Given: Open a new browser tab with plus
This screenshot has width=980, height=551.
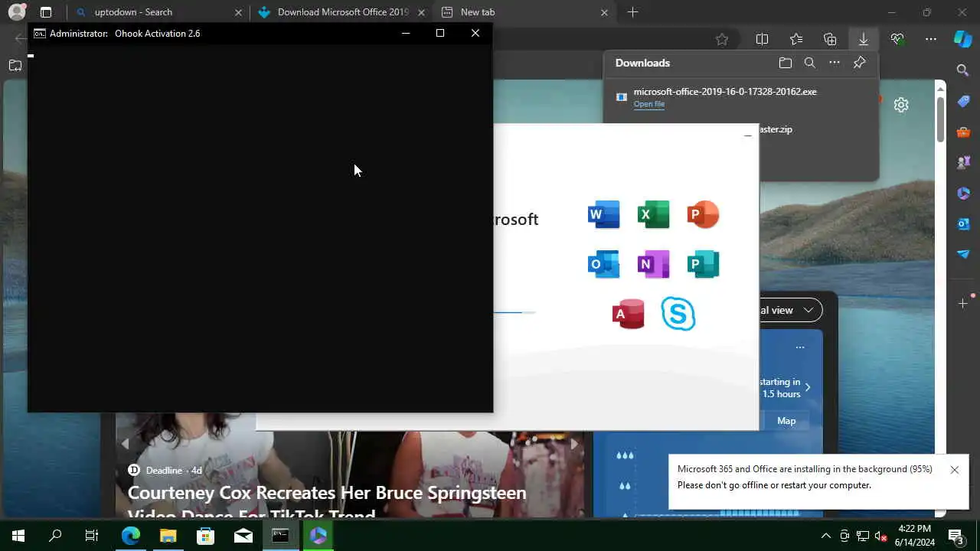Looking at the screenshot, I should (x=632, y=12).
